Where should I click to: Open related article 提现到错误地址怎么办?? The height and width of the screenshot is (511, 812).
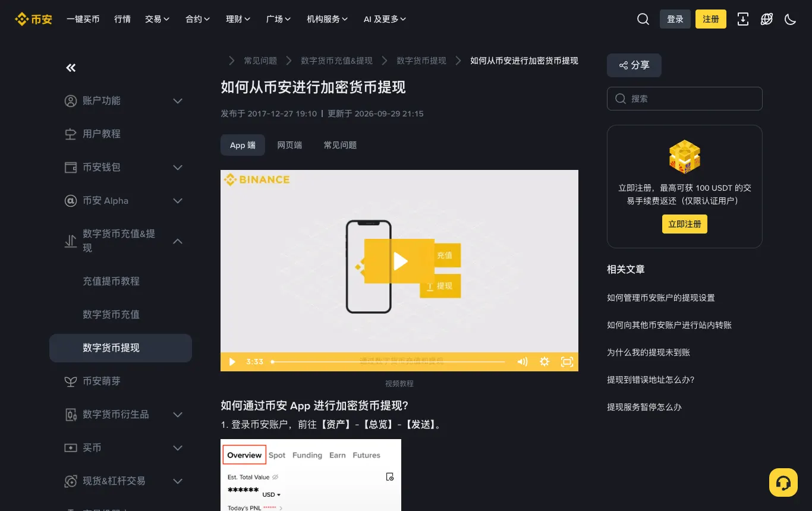pos(651,380)
